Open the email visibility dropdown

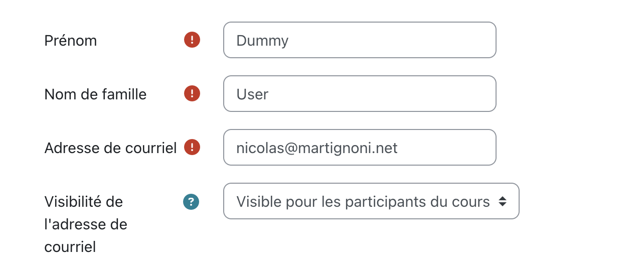tap(371, 201)
